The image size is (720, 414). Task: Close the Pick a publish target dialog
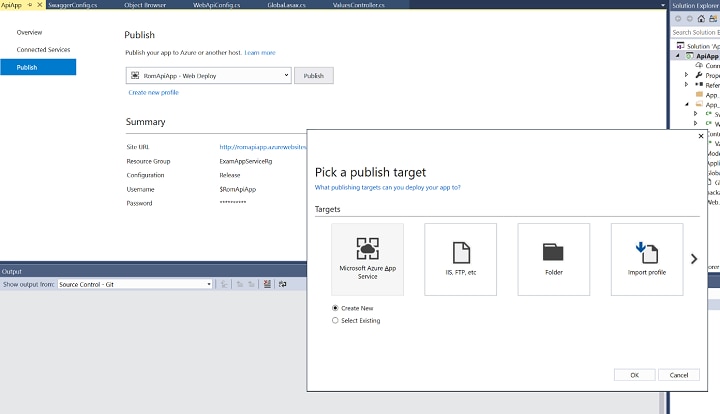[701, 136]
